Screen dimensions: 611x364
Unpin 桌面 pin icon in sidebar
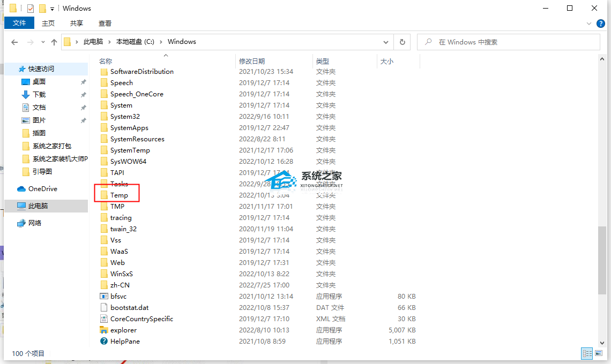click(83, 82)
